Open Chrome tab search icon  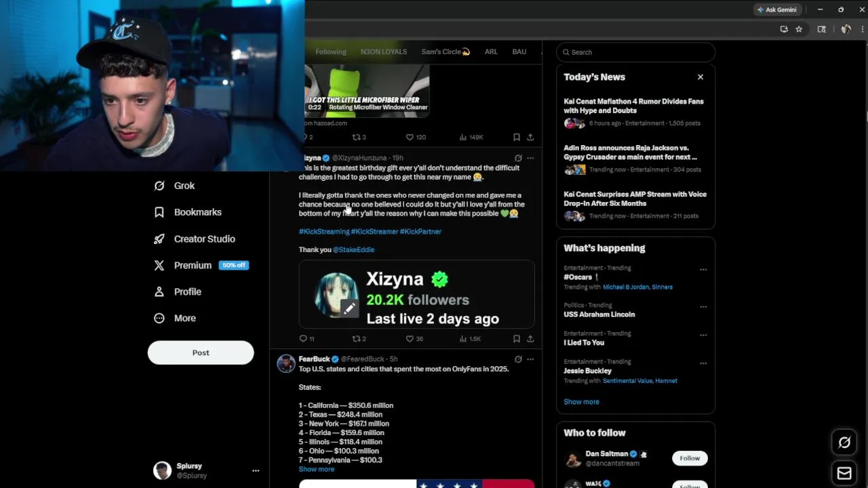click(822, 29)
